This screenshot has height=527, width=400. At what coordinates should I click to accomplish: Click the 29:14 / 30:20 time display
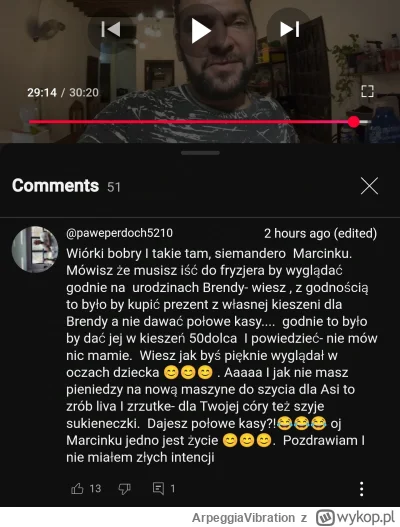[63, 92]
